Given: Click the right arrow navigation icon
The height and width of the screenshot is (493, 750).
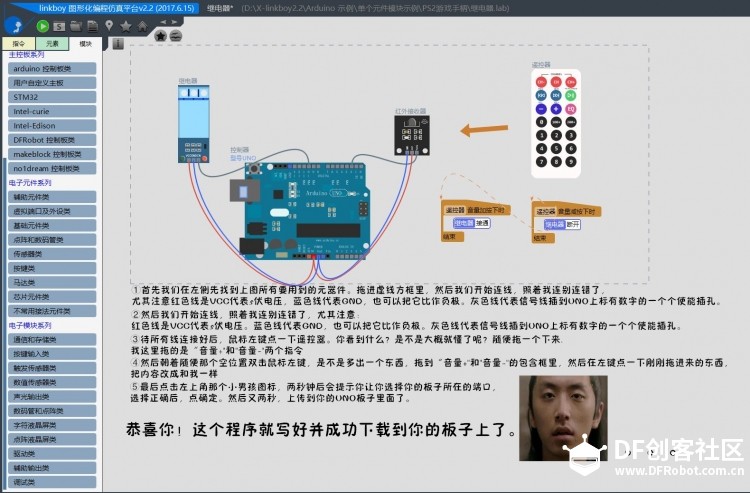Looking at the screenshot, I should pos(174,22).
